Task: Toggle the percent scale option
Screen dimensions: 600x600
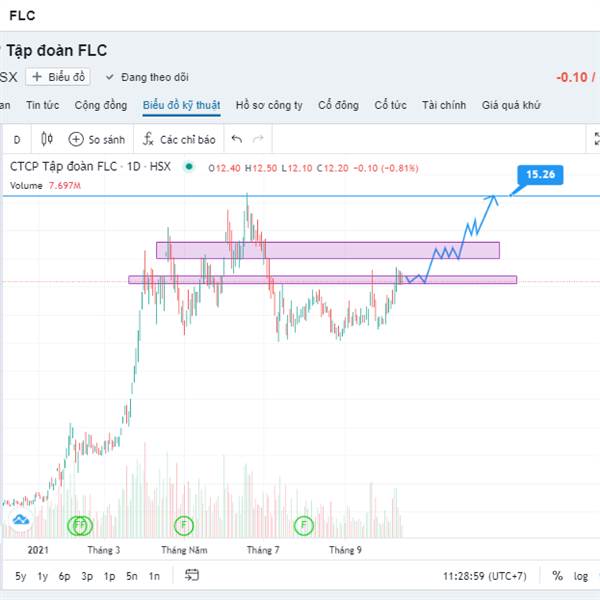Action: [558, 576]
